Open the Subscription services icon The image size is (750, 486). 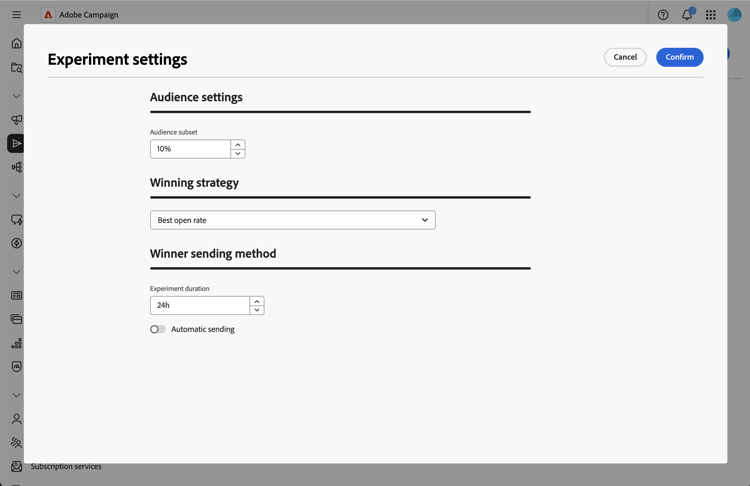pyautogui.click(x=16, y=466)
